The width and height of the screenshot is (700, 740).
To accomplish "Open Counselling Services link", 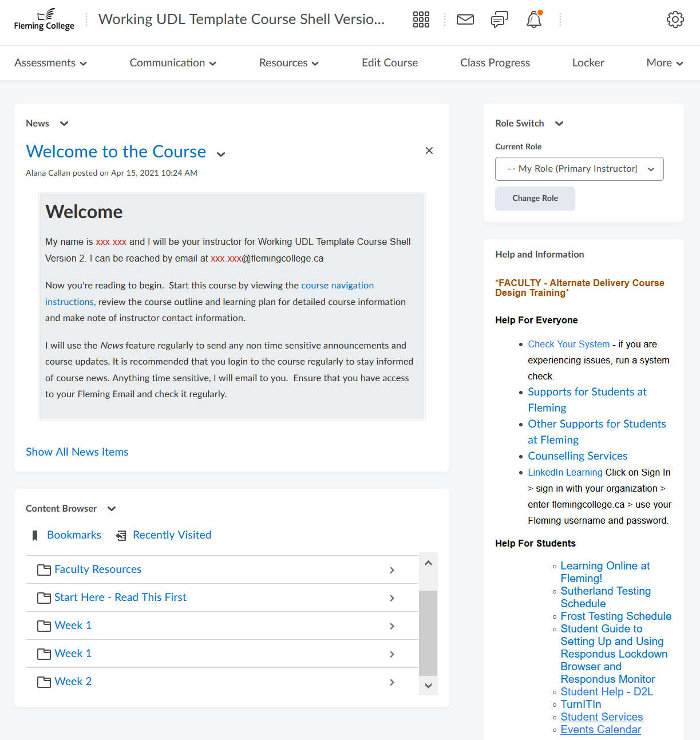I will pyautogui.click(x=578, y=456).
